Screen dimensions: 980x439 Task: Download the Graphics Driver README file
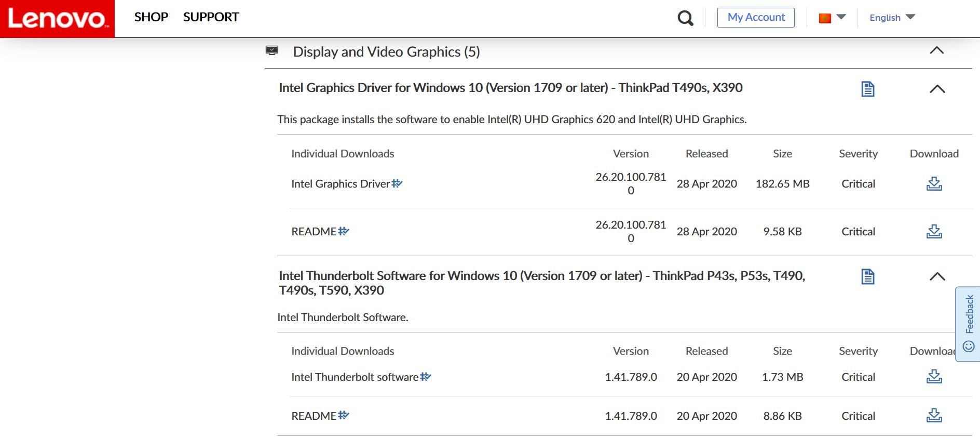934,232
